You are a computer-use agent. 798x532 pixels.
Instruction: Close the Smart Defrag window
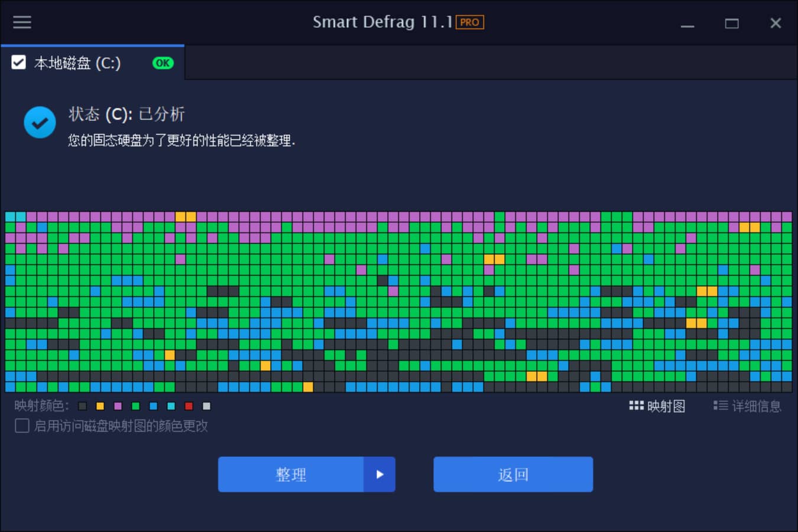(x=776, y=23)
